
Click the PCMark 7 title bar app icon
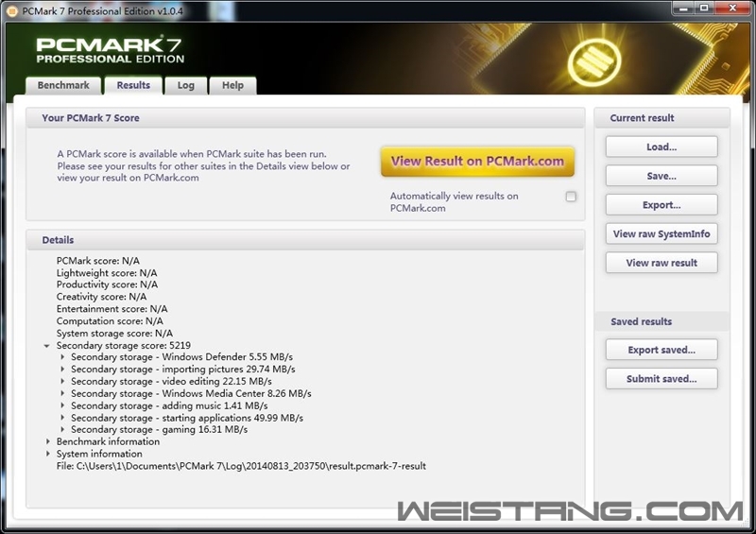[x=12, y=10]
